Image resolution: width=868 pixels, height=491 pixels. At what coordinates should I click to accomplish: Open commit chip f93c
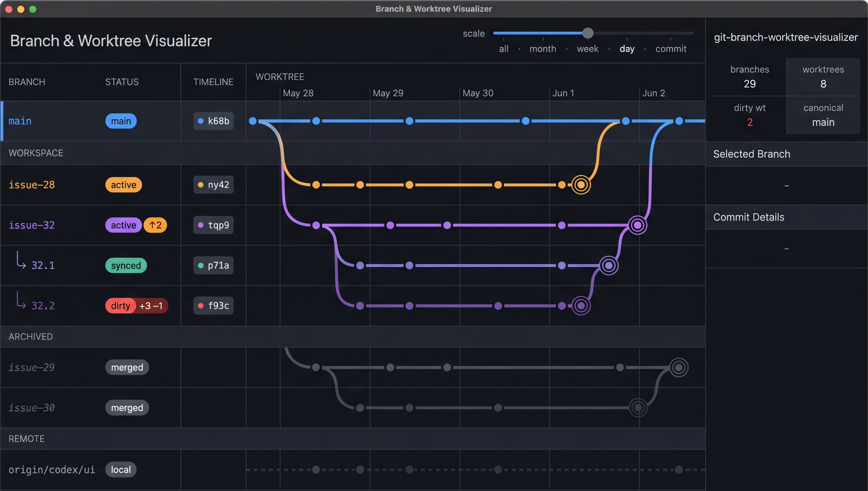click(213, 306)
